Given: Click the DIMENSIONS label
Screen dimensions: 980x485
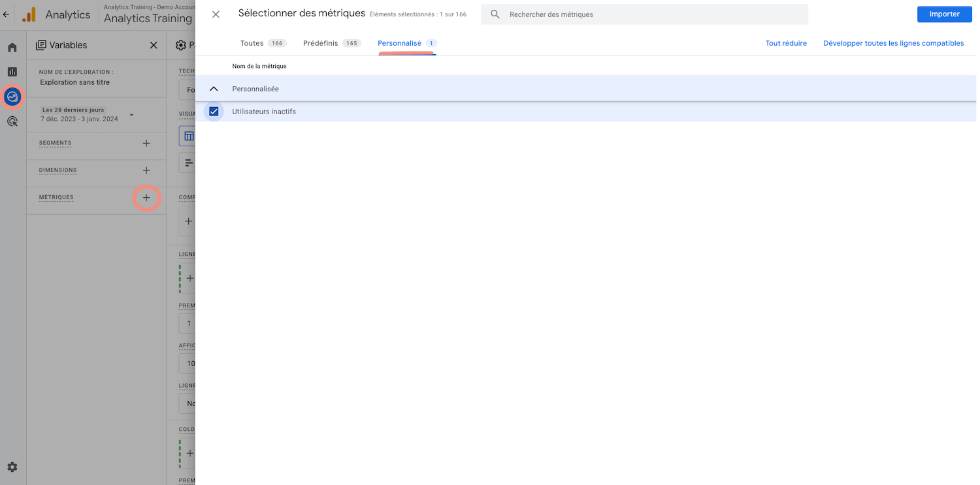Looking at the screenshot, I should 57,170.
